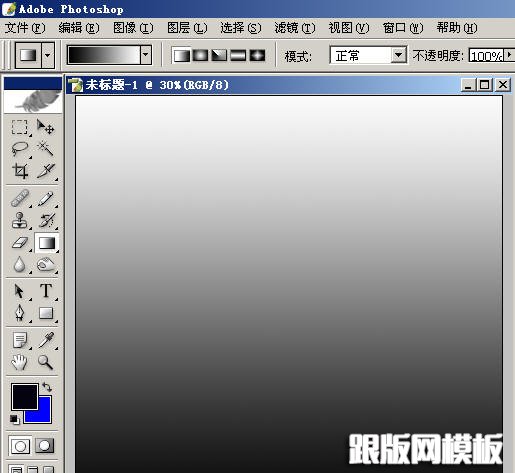Expand the gradient picker dropdown arrow
This screenshot has height=473, width=515.
coord(145,55)
